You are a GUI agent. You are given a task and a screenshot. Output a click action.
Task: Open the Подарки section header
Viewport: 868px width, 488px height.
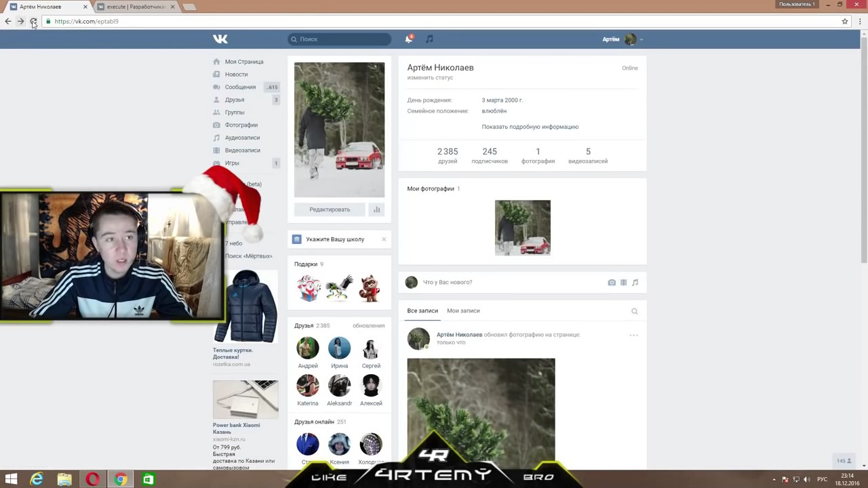click(306, 264)
